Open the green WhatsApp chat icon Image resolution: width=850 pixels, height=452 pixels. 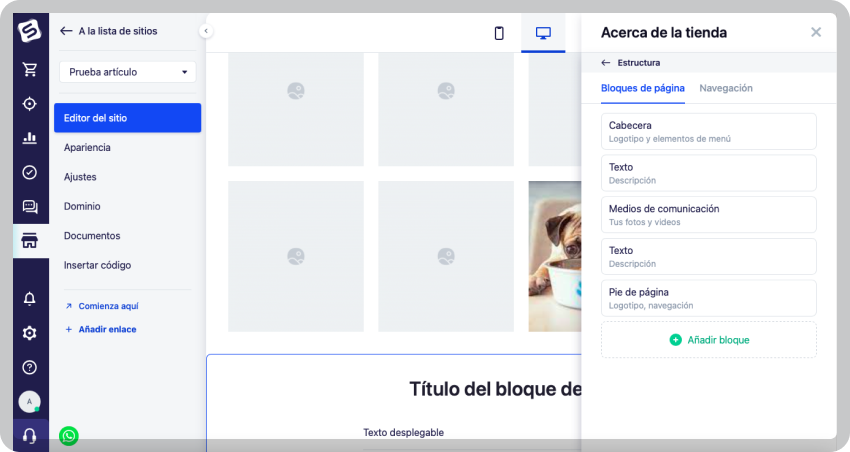69,436
